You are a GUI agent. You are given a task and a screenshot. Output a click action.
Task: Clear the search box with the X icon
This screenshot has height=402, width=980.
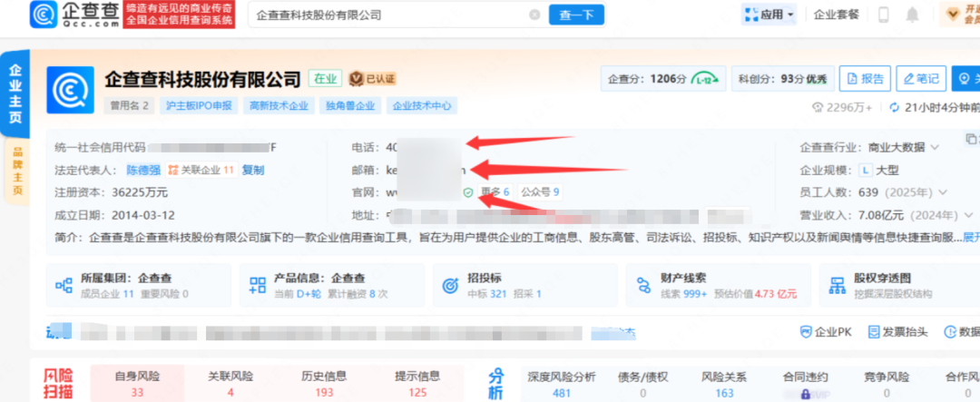pyautogui.click(x=534, y=15)
